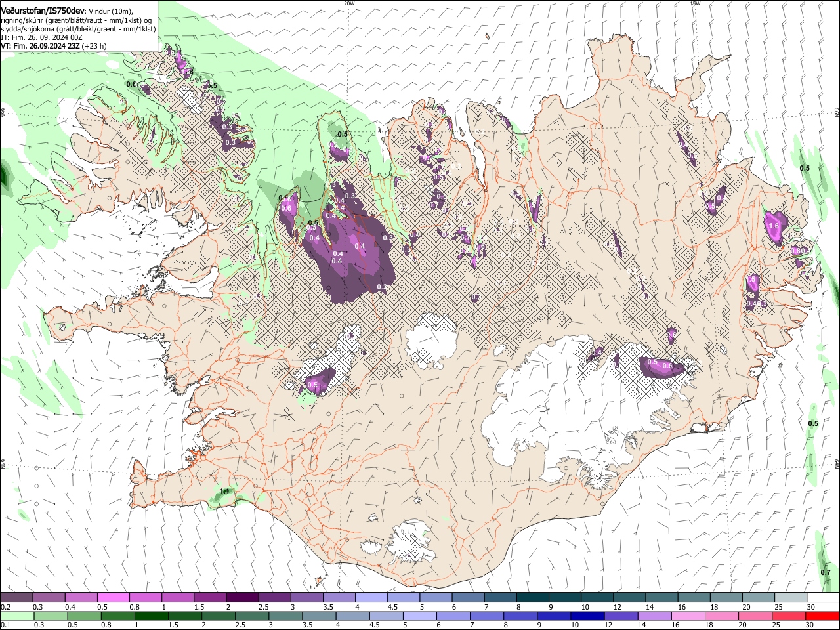
Task: Pick bright red swatch after 30
Action: (x=823, y=616)
